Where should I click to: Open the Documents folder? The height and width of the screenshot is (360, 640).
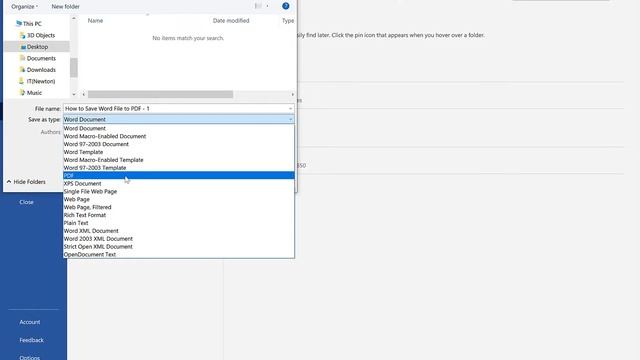coord(41,58)
